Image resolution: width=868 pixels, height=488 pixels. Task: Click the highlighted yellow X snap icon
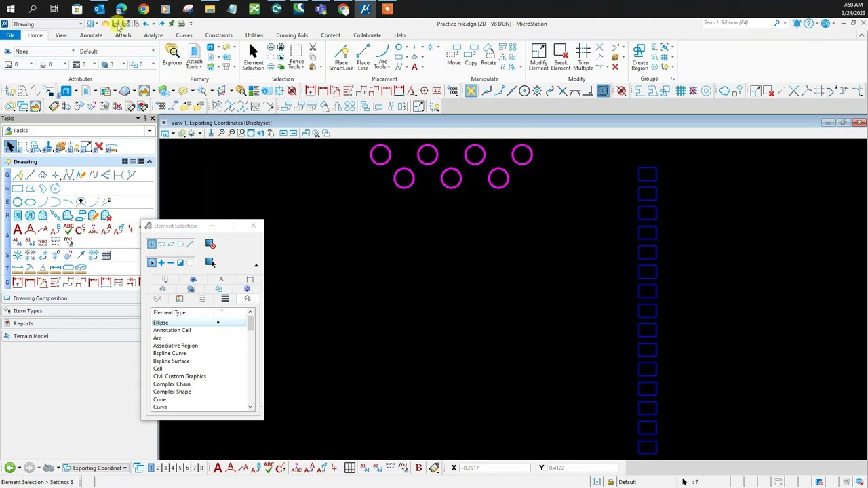pos(471,91)
